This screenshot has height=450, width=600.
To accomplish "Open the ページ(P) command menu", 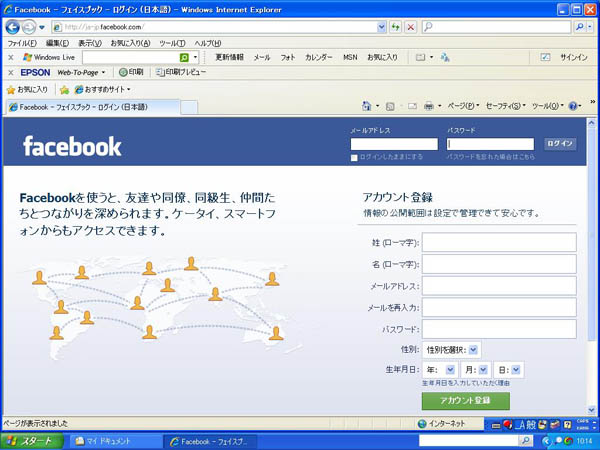I will tap(463, 106).
